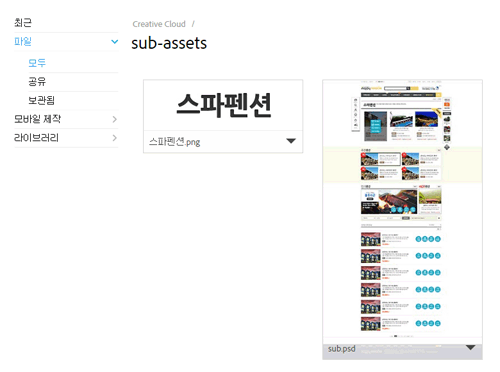Open the 스파펜션.png dropdown arrow

pyautogui.click(x=291, y=141)
